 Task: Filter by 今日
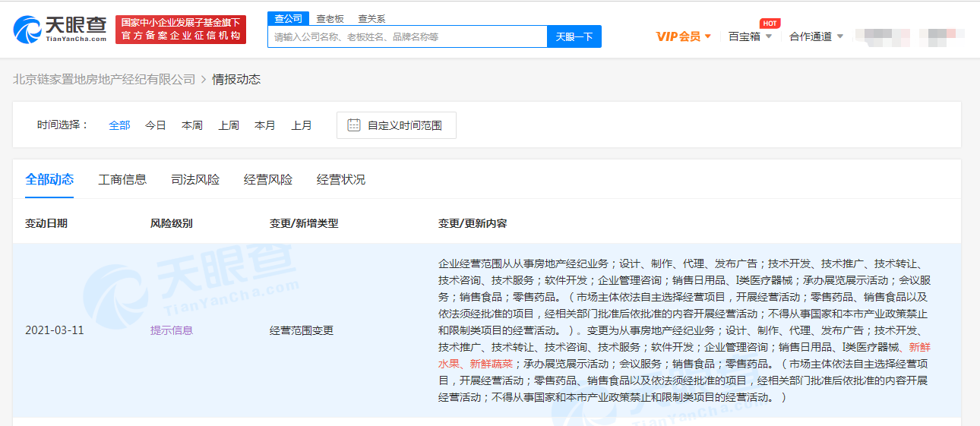[156, 125]
